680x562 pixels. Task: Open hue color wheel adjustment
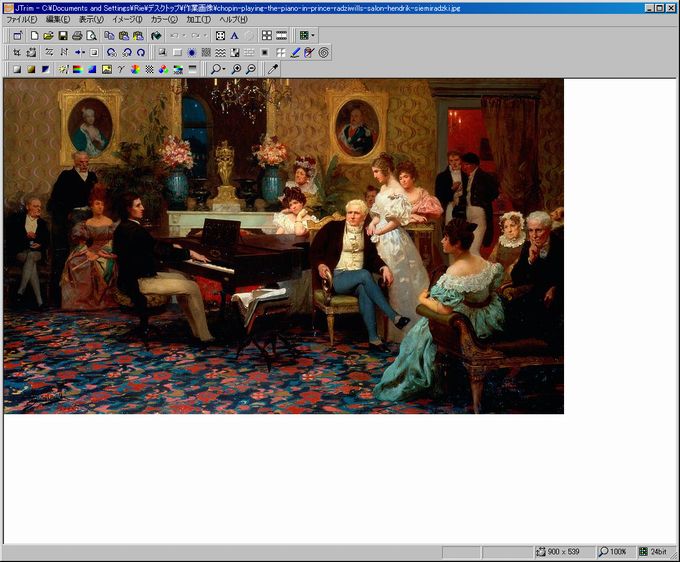pos(135,69)
